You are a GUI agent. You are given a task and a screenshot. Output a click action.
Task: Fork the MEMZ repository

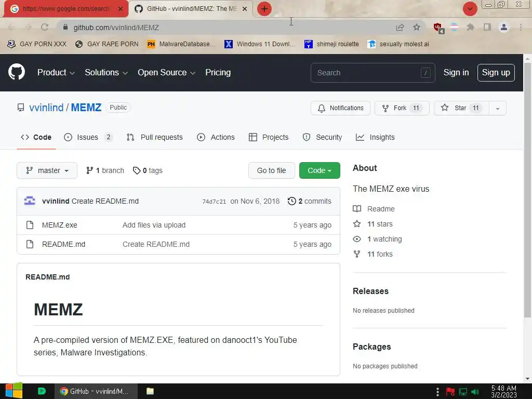tap(402, 108)
